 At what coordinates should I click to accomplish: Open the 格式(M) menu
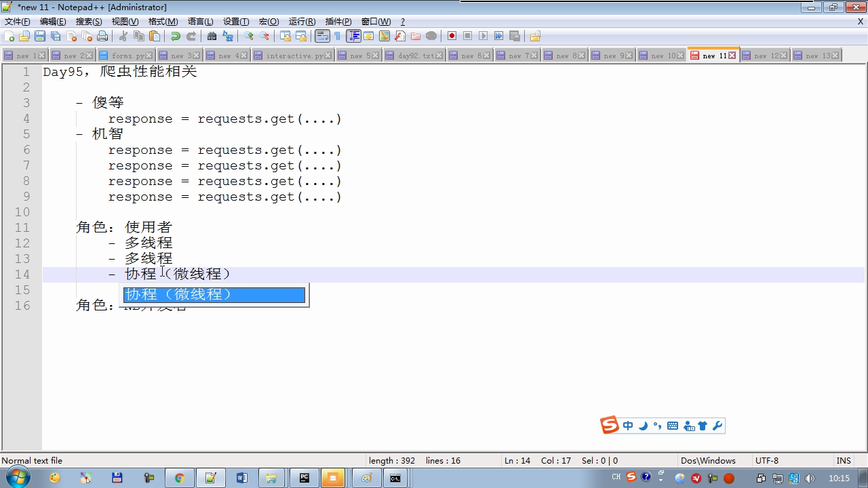pos(163,22)
